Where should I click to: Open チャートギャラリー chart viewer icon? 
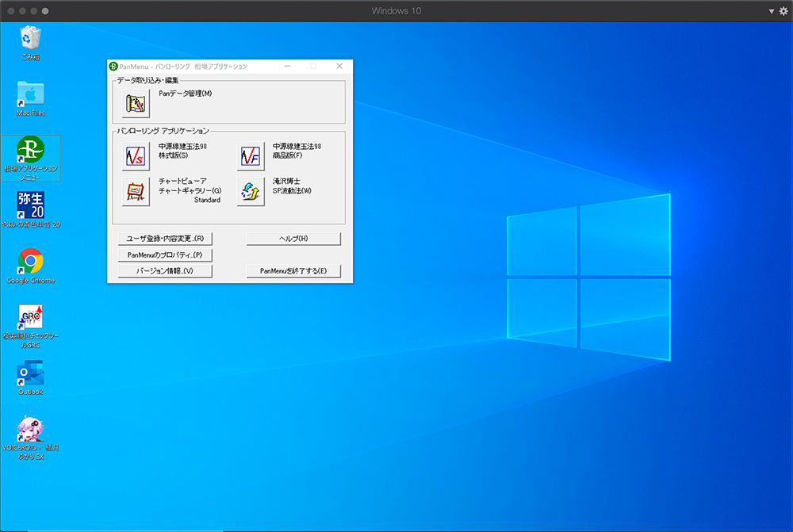pos(136,191)
